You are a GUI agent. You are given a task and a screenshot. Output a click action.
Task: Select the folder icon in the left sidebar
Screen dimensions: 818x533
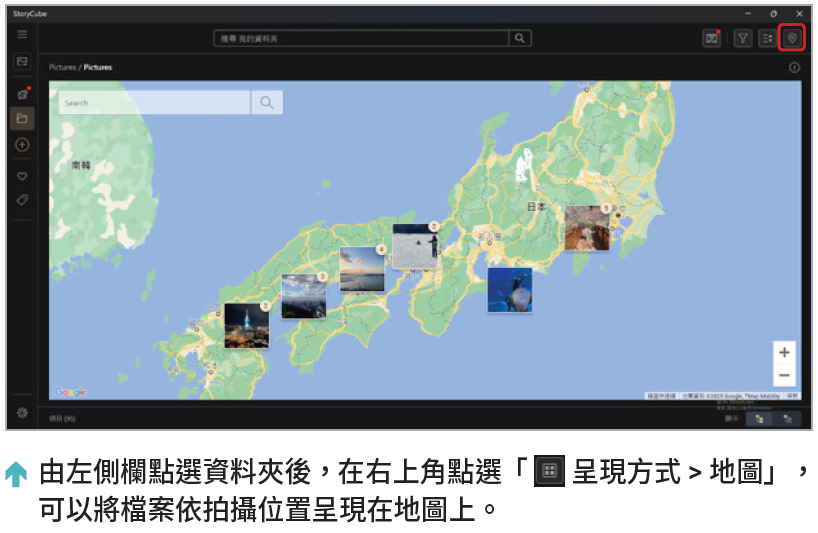(22, 119)
